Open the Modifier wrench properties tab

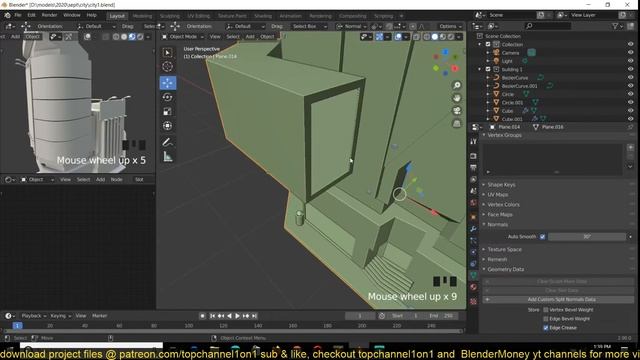[x=473, y=229]
